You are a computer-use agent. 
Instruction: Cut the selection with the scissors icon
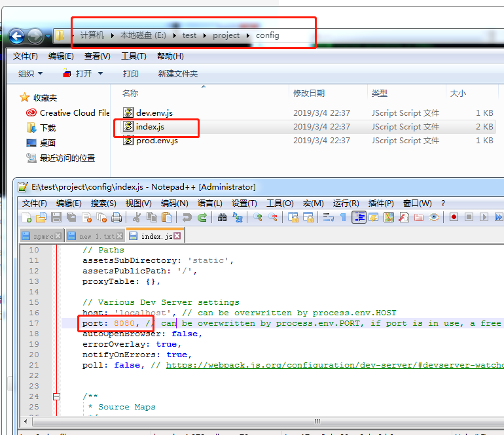[x=137, y=217]
